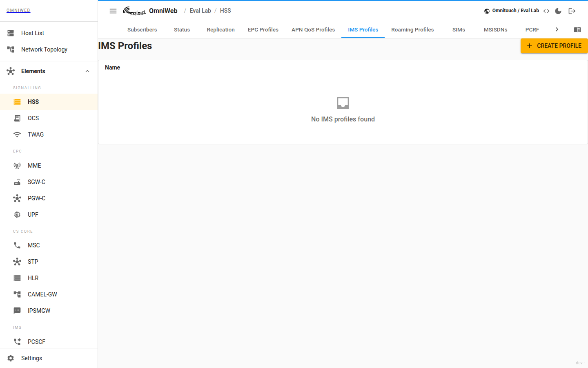Switch to the SIMs tab
The height and width of the screenshot is (368, 588).
[x=459, y=30]
